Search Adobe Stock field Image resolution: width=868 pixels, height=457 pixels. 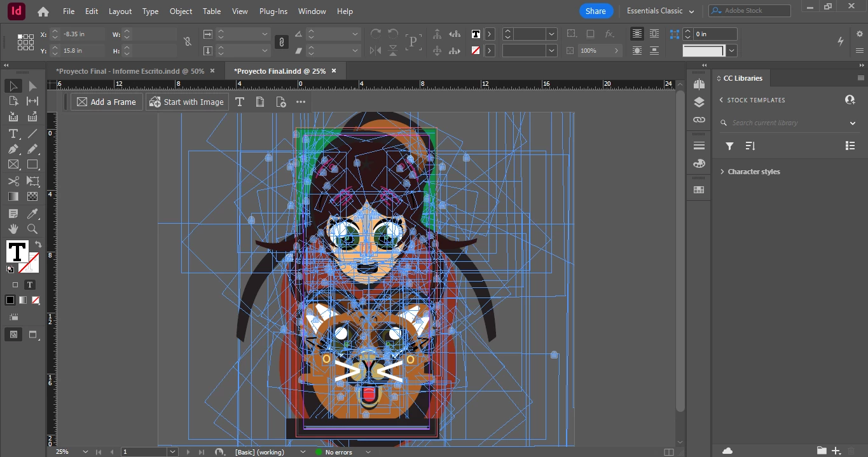(750, 11)
